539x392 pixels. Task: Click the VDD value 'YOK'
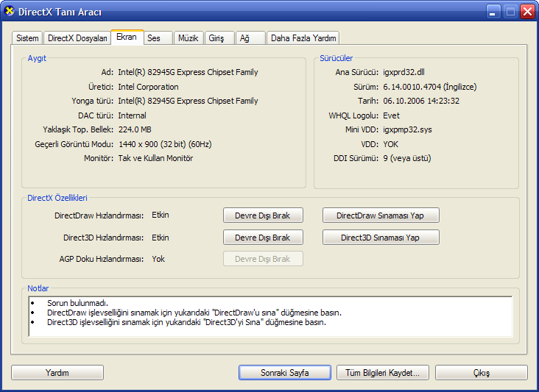(391, 144)
